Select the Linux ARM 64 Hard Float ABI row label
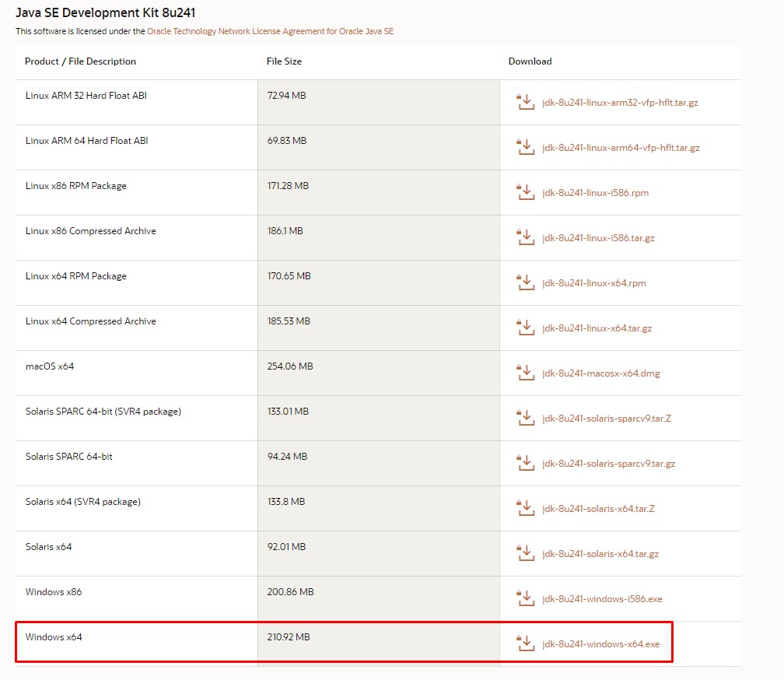Image resolution: width=784 pixels, height=680 pixels. click(x=87, y=141)
